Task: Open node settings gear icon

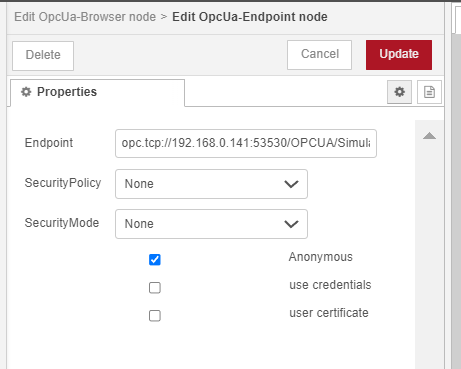Action: point(399,92)
